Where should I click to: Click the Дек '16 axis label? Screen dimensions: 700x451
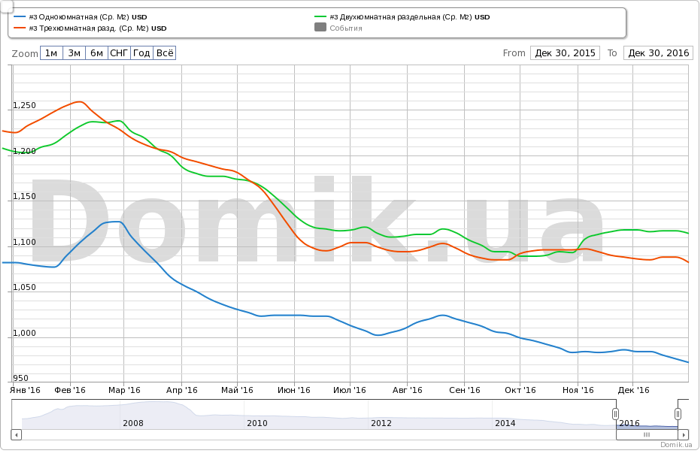(633, 390)
